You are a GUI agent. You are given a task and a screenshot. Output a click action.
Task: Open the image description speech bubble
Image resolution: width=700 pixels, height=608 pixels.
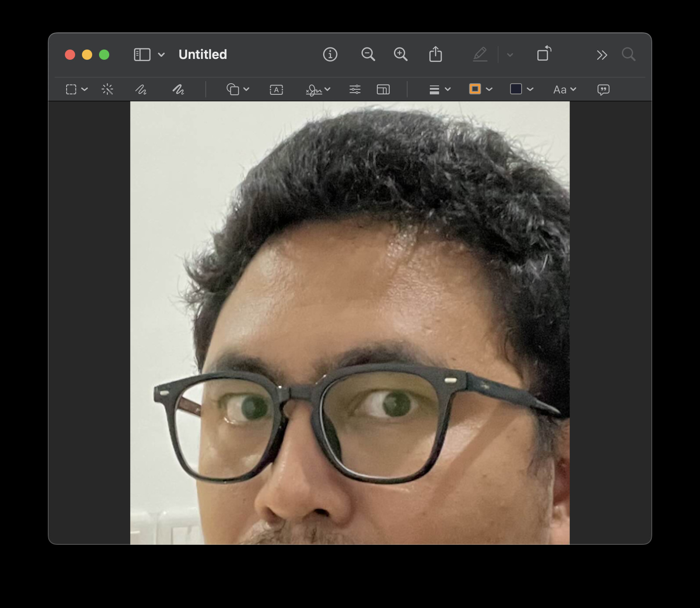coord(603,90)
